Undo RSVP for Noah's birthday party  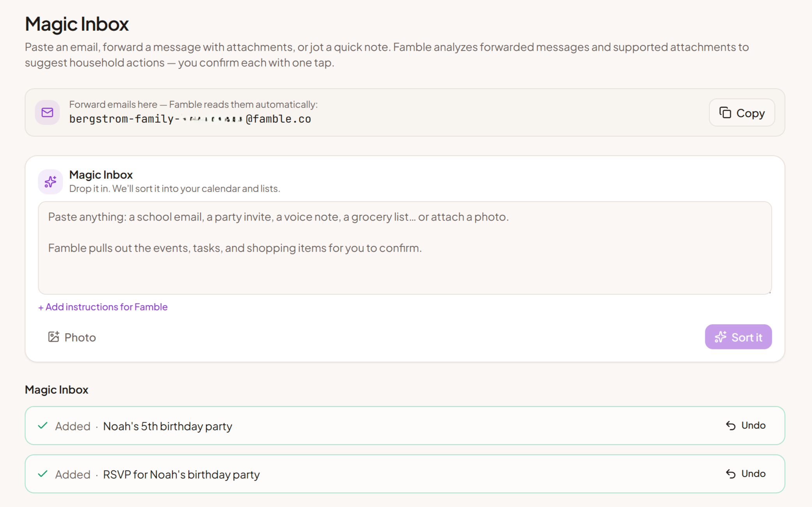tap(746, 474)
